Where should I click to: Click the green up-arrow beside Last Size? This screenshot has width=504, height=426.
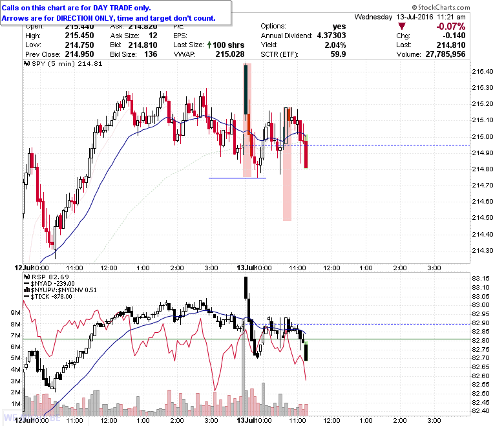(x=209, y=45)
